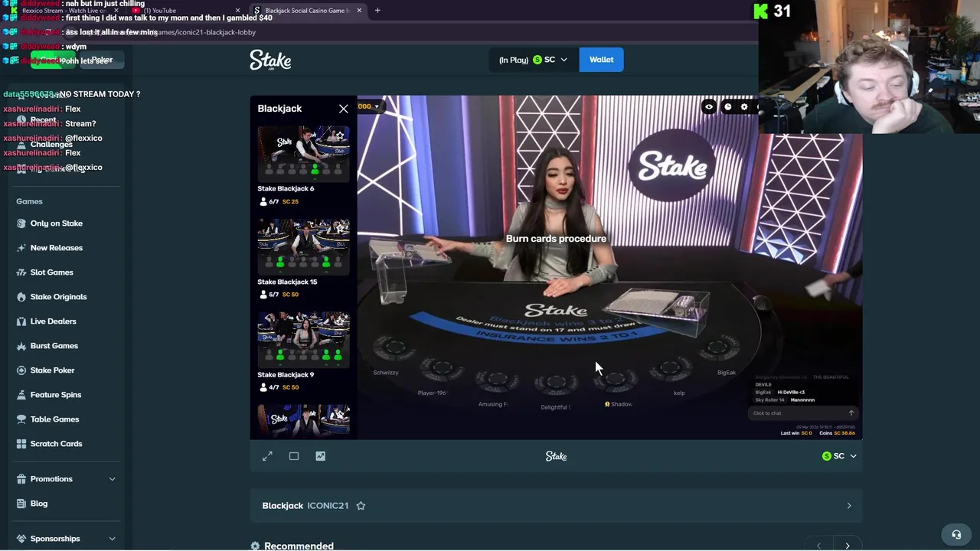Open Stake Originals category
The image size is (980, 551).
(59, 297)
